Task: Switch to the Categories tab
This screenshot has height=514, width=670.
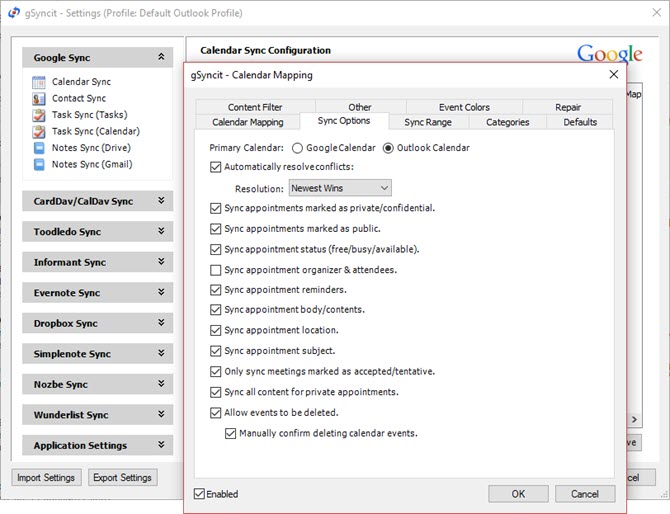Action: click(x=508, y=122)
